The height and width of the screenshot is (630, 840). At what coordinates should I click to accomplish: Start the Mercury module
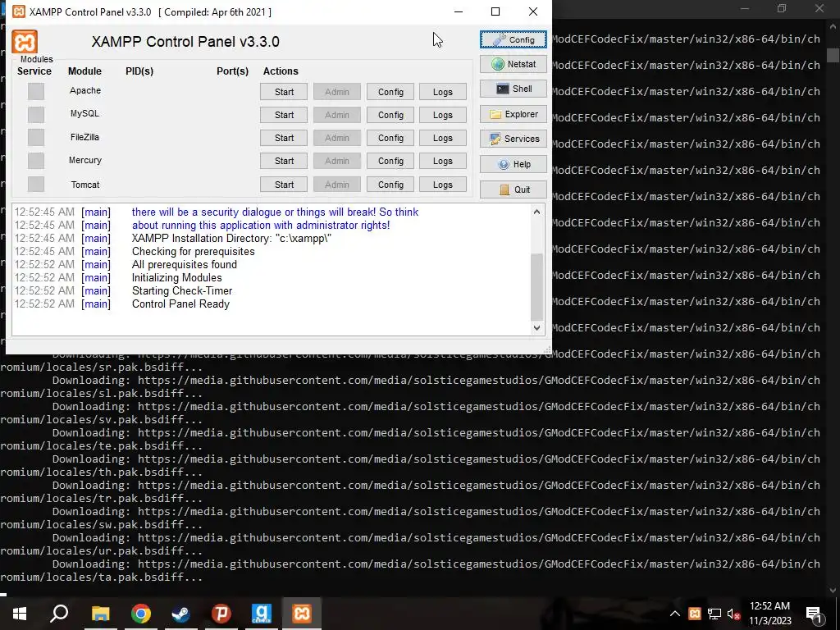(284, 161)
